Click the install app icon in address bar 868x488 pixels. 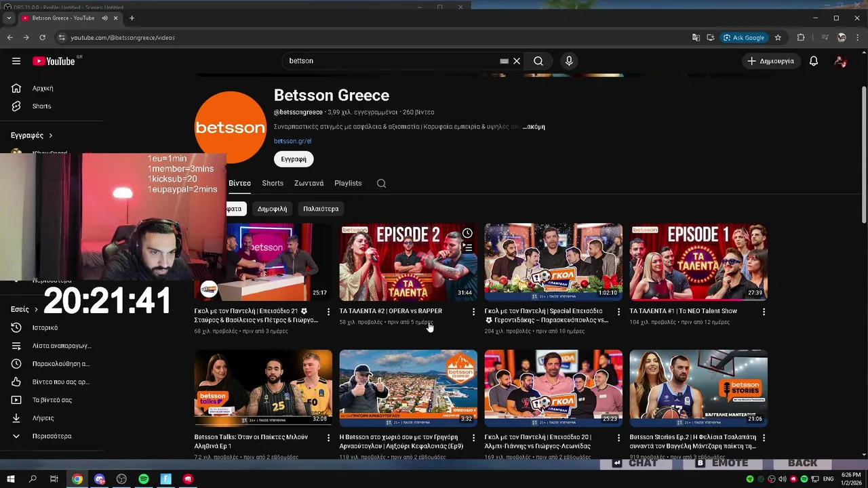[x=711, y=37]
